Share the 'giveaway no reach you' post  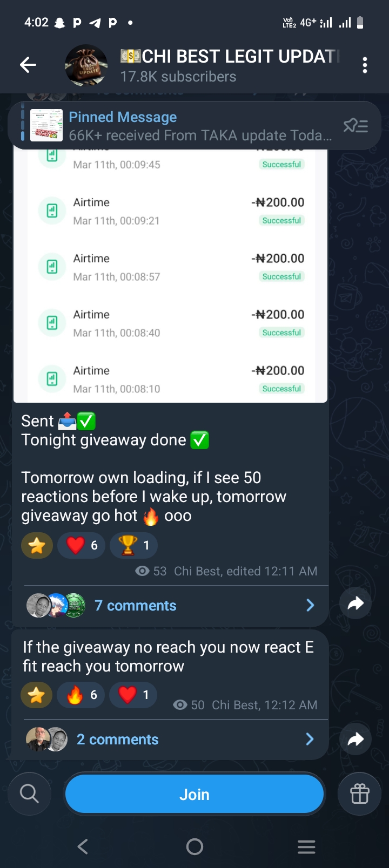[356, 738]
